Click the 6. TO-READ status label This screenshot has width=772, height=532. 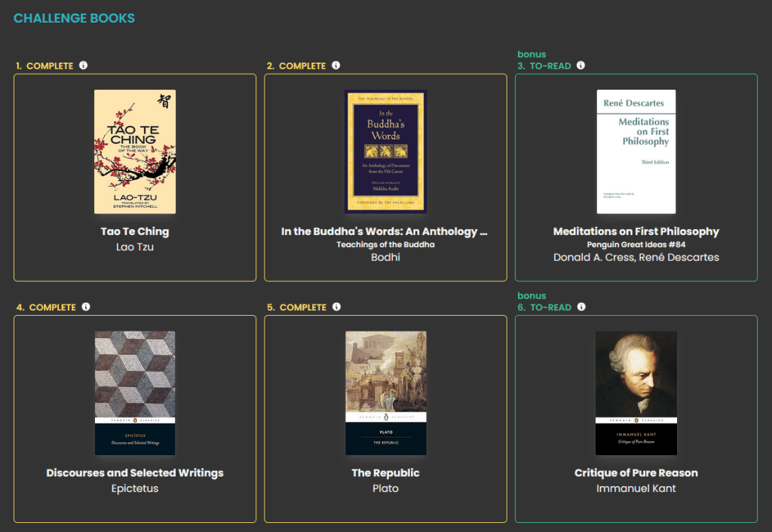(544, 307)
